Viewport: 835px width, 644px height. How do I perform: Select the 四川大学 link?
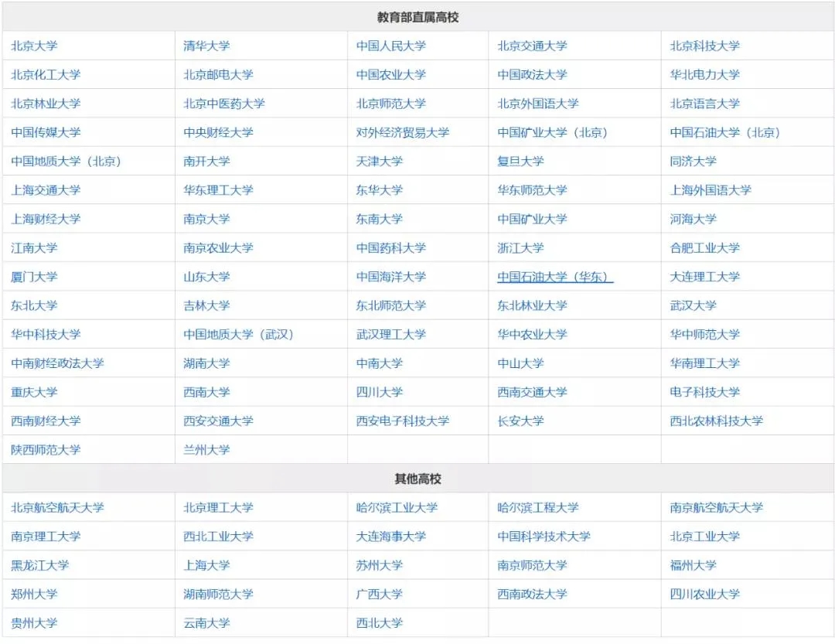pyautogui.click(x=379, y=391)
